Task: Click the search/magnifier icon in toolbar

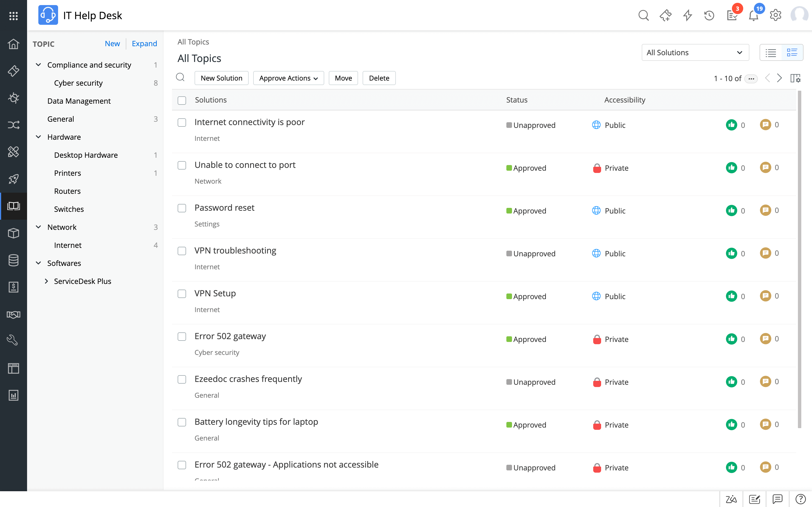Action: point(643,15)
